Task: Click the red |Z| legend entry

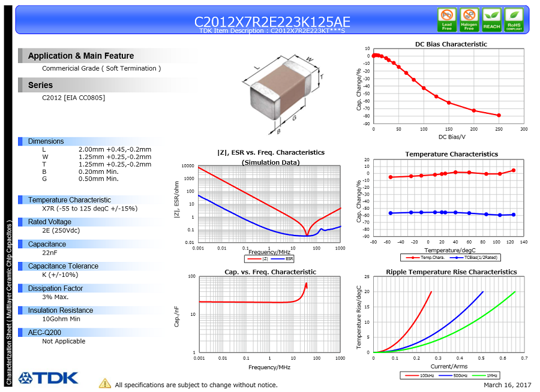Action: point(258,259)
